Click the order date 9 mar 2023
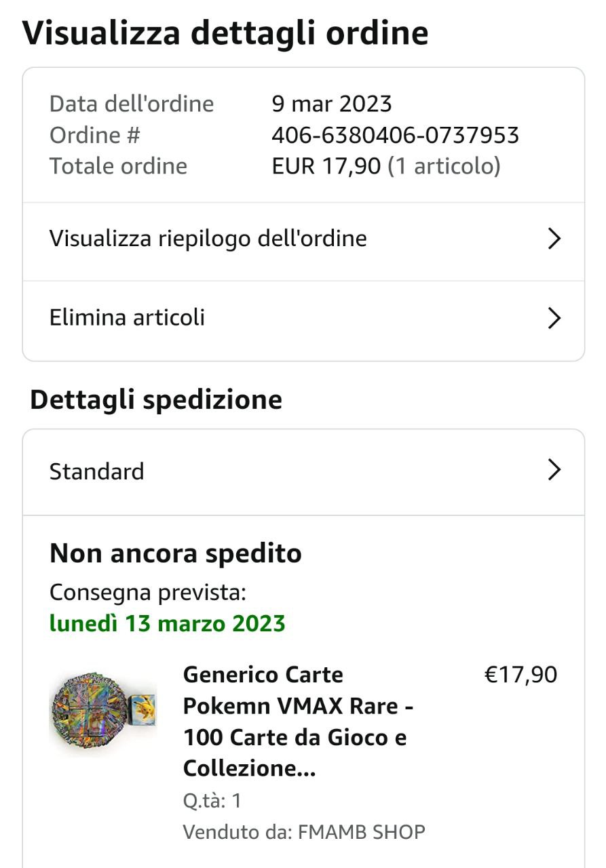Viewport: 606px width, 868px height. (332, 104)
